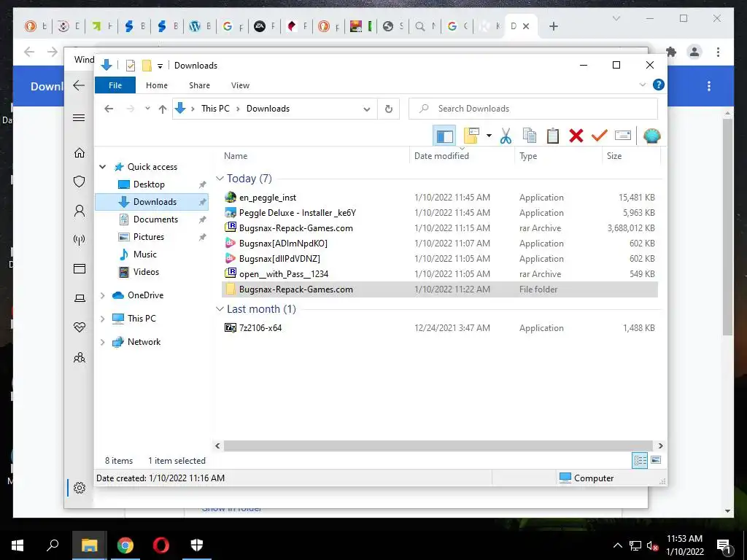The image size is (747, 560).
Task: Click the Refresh button beside address bar
Action: coord(389,109)
